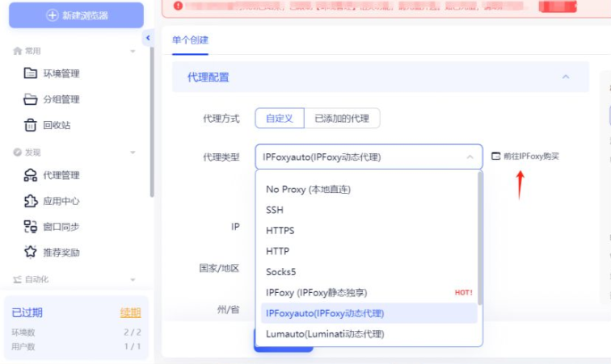
Task: Collapse the 代理配置 section chevron
Action: coord(566,77)
